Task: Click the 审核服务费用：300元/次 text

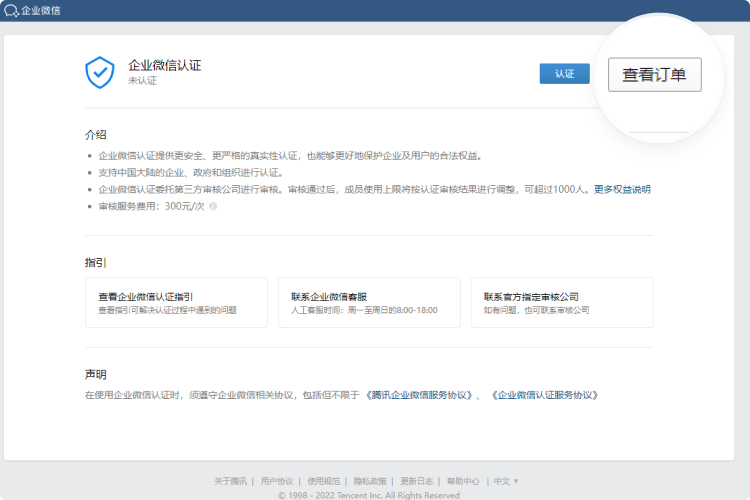Action: [151, 206]
